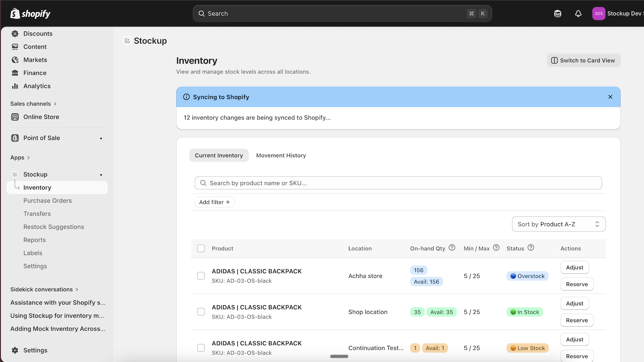Click Reserve for Continuation Test row
The image size is (644, 362).
point(577,356)
